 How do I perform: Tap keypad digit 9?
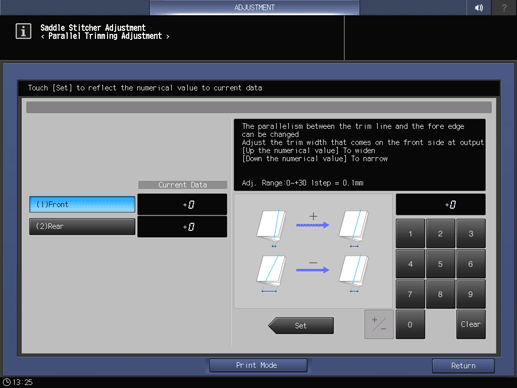point(471,294)
